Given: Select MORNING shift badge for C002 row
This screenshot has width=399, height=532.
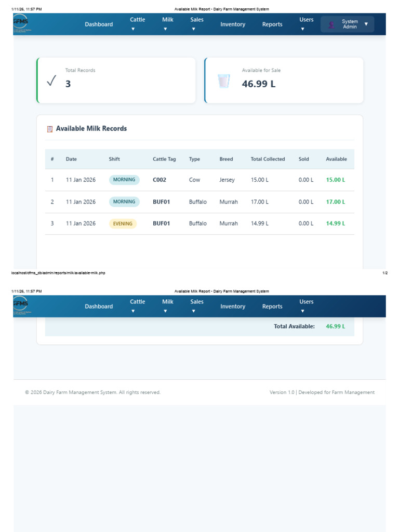Looking at the screenshot, I should (x=124, y=180).
